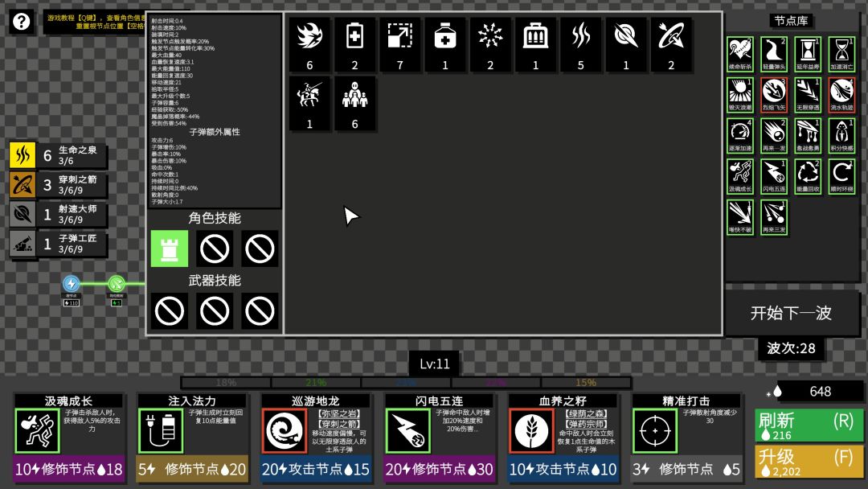Activate the green rook character skill slot
The height and width of the screenshot is (489, 868).
click(170, 249)
